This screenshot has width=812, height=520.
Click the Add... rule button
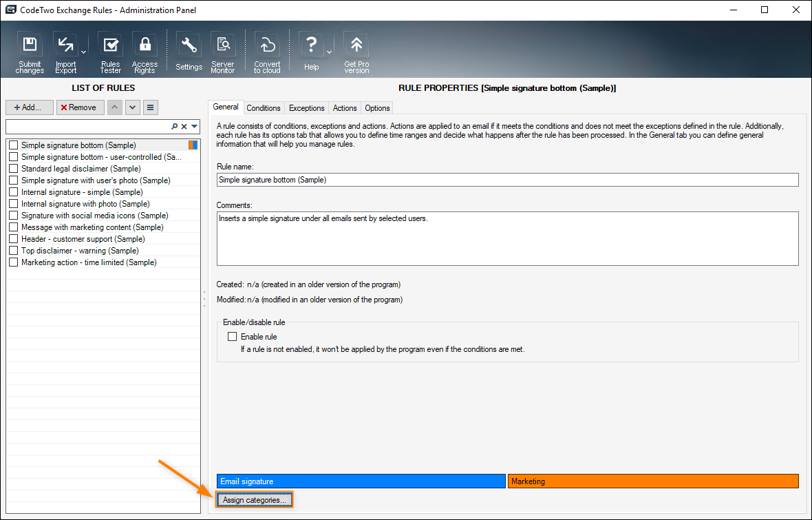[x=30, y=107]
